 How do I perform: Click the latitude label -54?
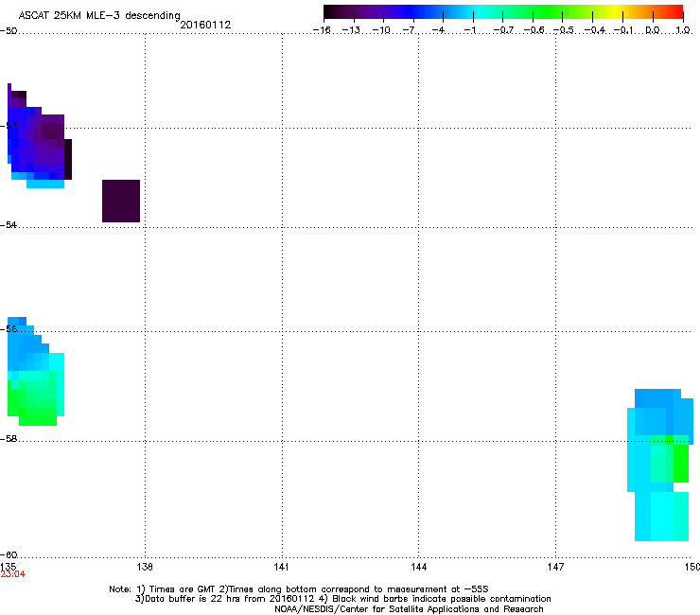click(9, 224)
